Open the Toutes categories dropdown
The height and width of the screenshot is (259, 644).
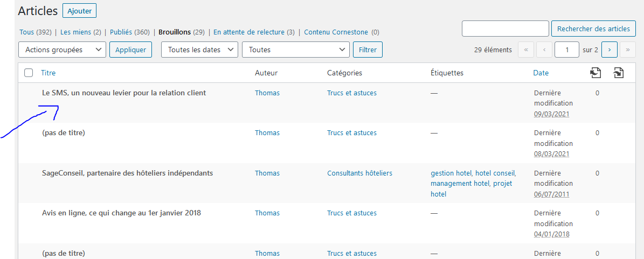coord(296,50)
